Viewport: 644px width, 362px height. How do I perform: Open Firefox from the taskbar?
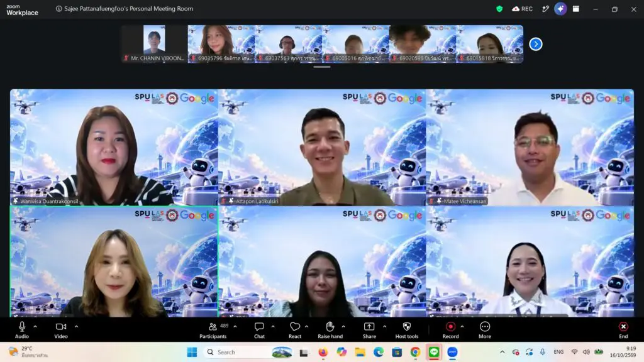323,352
